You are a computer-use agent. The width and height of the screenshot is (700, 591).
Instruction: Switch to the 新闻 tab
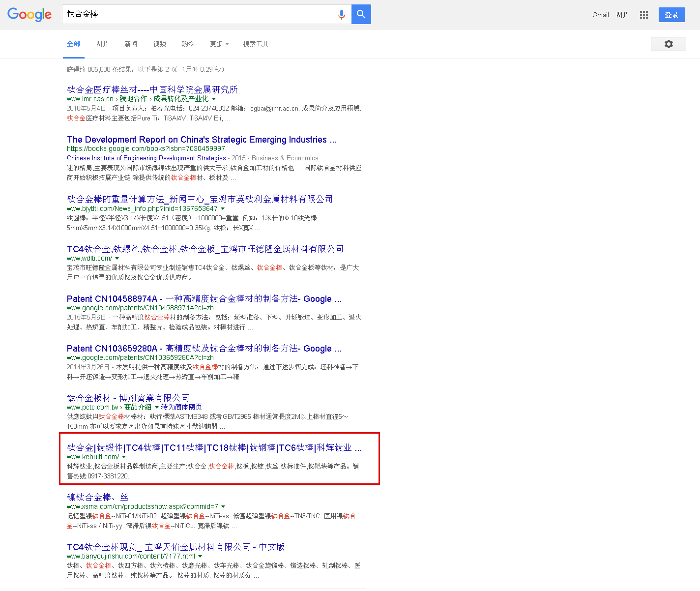pyautogui.click(x=131, y=44)
